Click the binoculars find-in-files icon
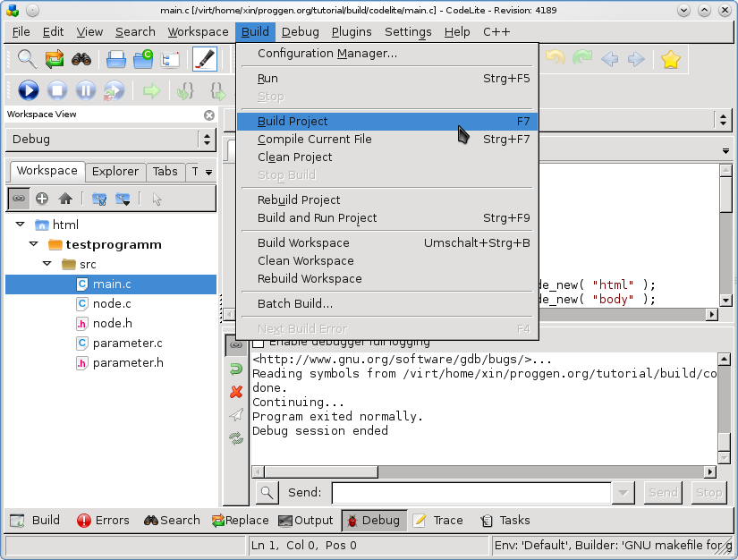 81,60
